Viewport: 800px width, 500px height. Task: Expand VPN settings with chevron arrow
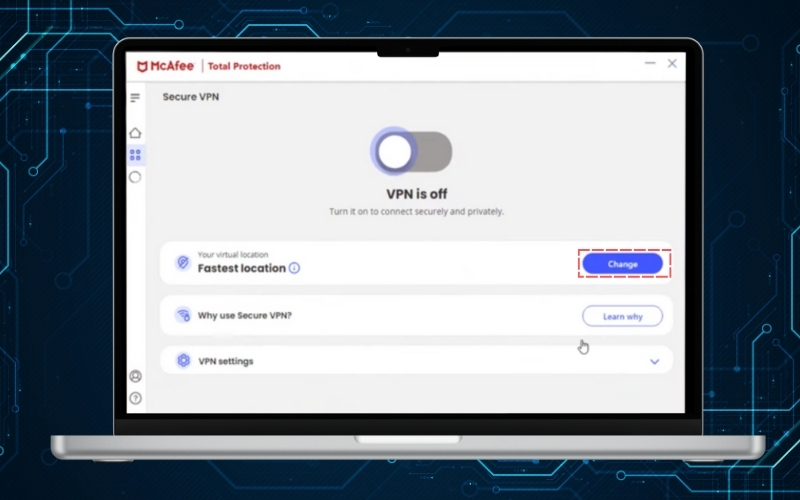[655, 362]
